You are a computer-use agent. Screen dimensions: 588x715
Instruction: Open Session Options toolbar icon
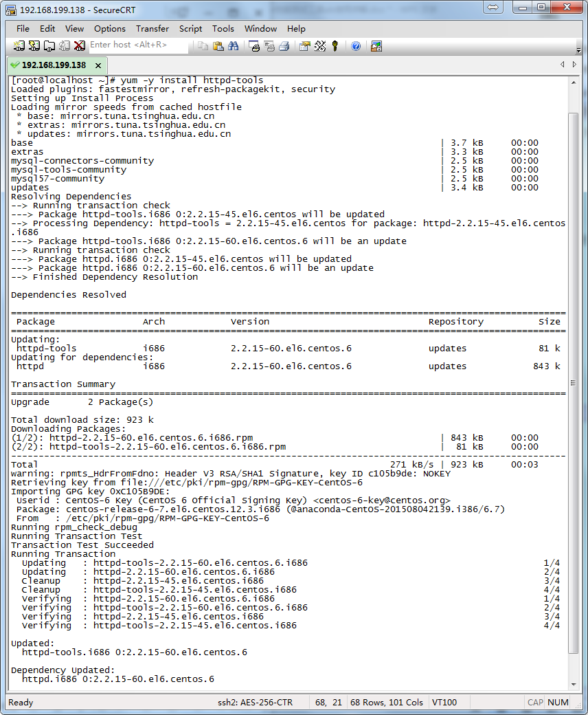[x=305, y=46]
